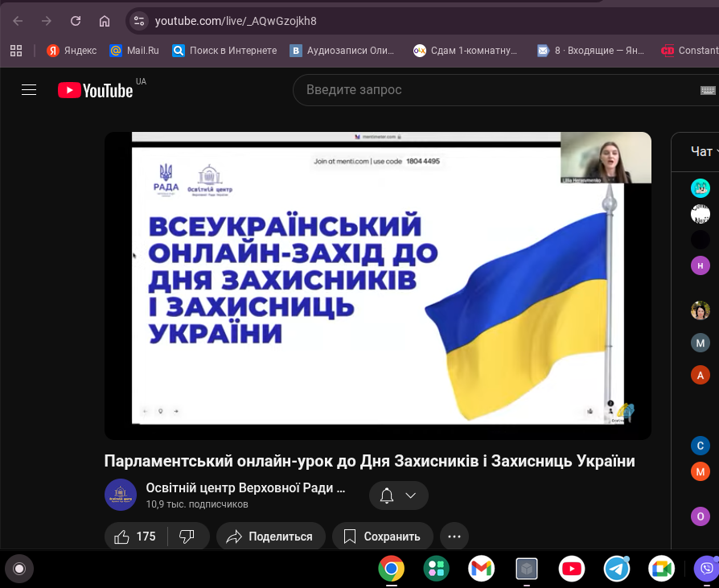Viewport: 719px width, 588px height.
Task: Click the Сохранить save button
Action: click(382, 537)
